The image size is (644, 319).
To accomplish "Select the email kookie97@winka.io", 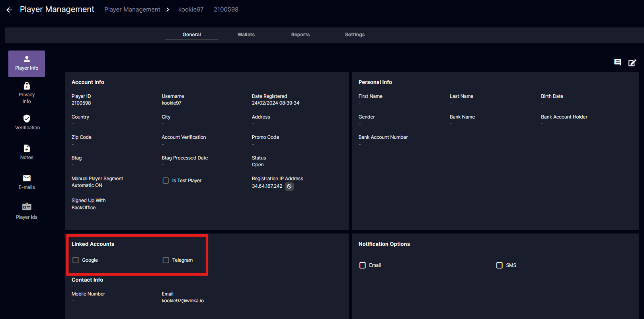I will [x=183, y=301].
